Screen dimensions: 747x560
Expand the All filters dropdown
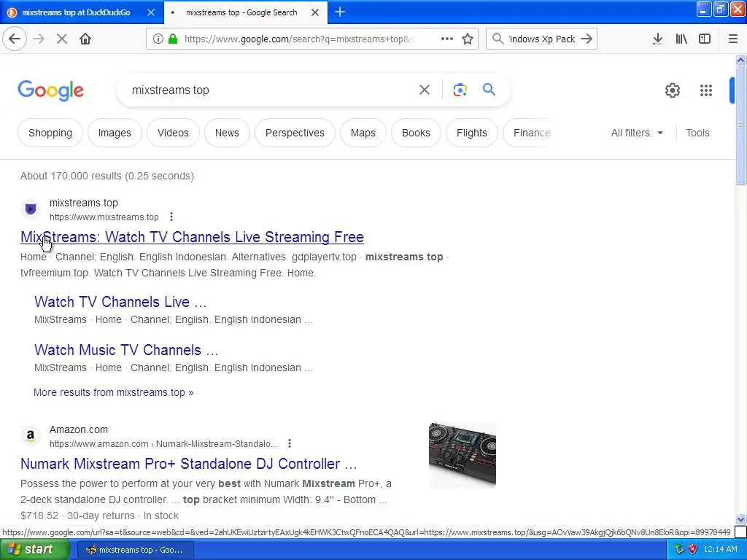(x=637, y=133)
